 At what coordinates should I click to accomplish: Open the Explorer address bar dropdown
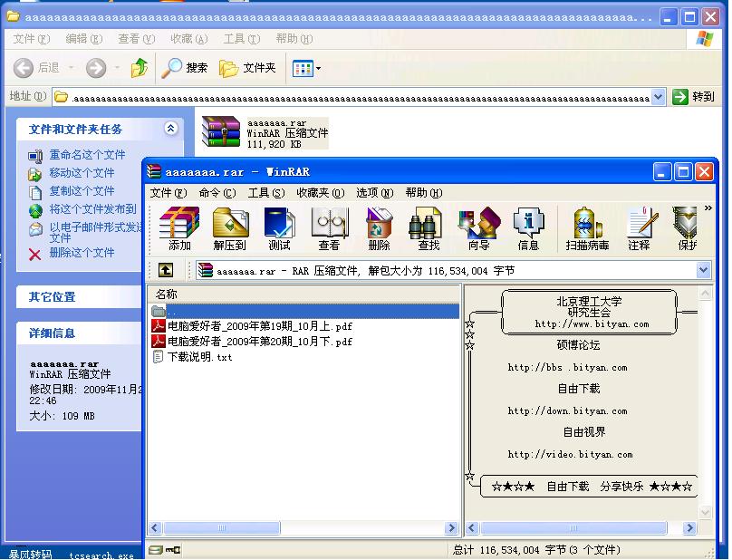(659, 97)
